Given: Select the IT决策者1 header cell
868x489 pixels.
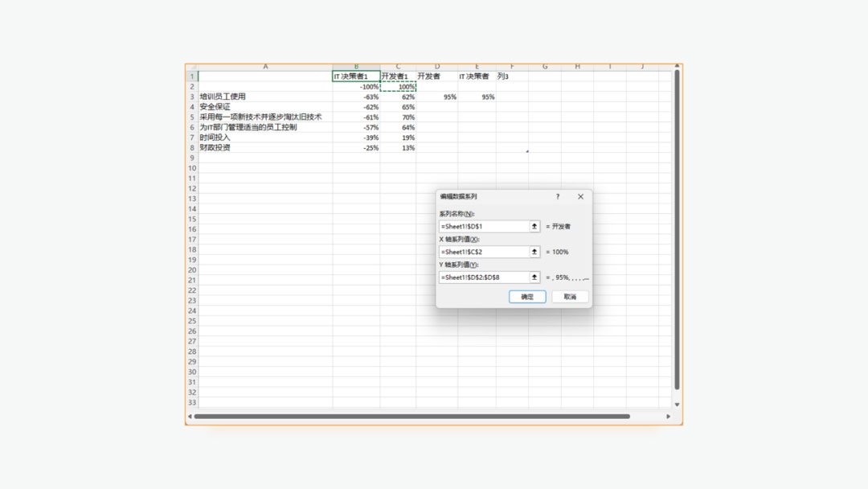Looking at the screenshot, I should click(356, 76).
